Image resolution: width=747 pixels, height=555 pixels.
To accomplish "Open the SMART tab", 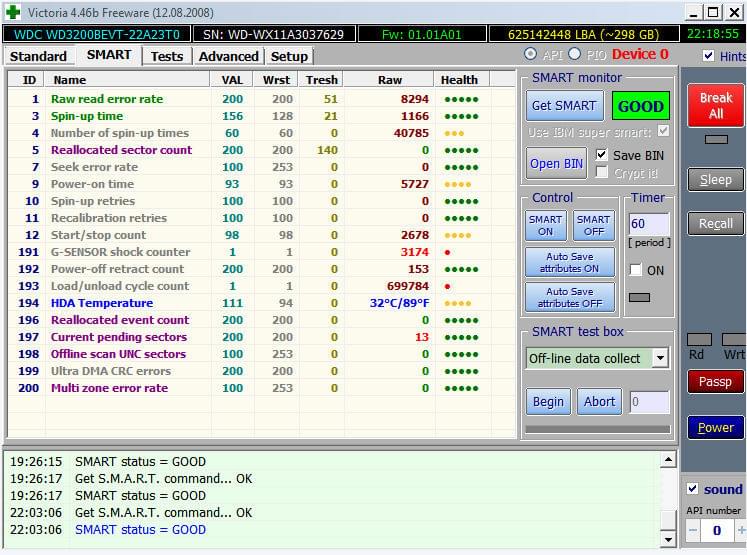I will [109, 55].
